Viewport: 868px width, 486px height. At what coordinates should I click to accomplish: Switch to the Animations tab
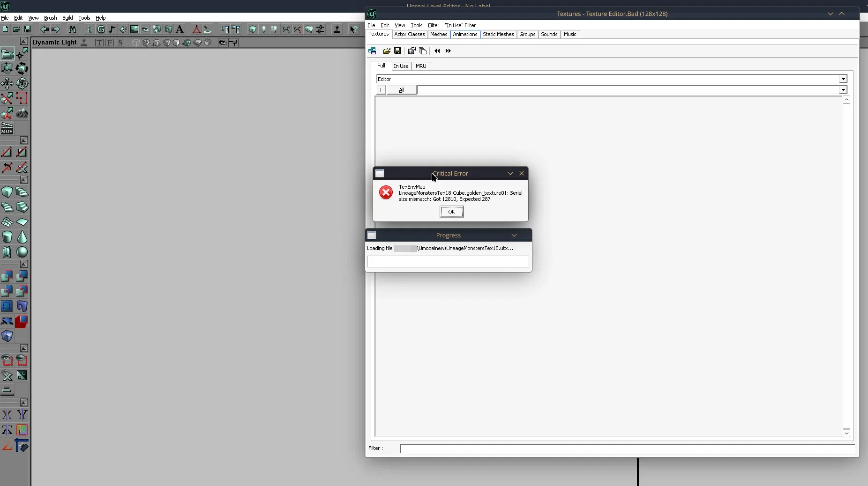click(x=465, y=34)
